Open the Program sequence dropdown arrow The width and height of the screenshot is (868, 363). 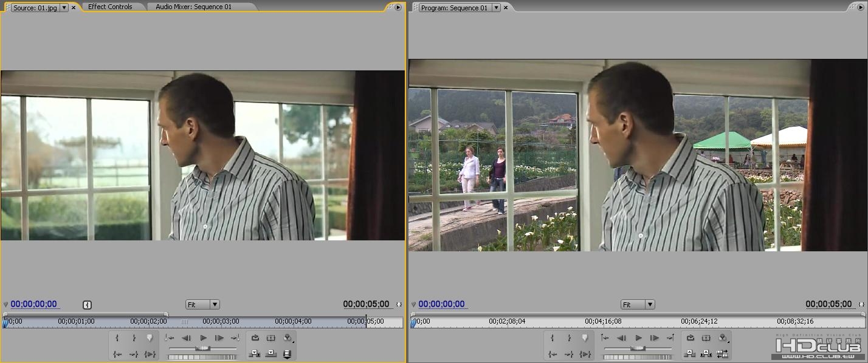pyautogui.click(x=496, y=8)
